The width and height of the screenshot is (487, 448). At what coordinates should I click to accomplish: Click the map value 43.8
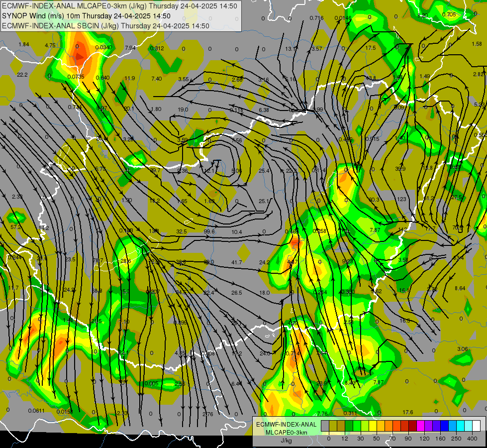pos(371,78)
